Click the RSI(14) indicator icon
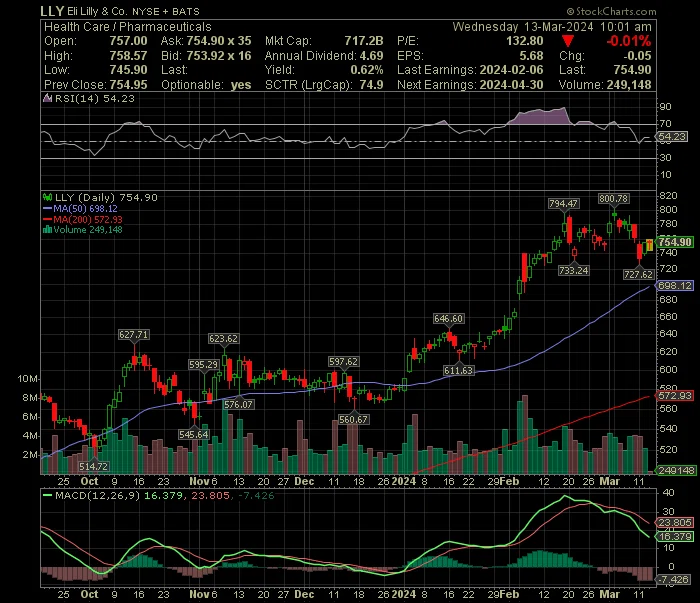This screenshot has height=603, width=700. [x=47, y=98]
